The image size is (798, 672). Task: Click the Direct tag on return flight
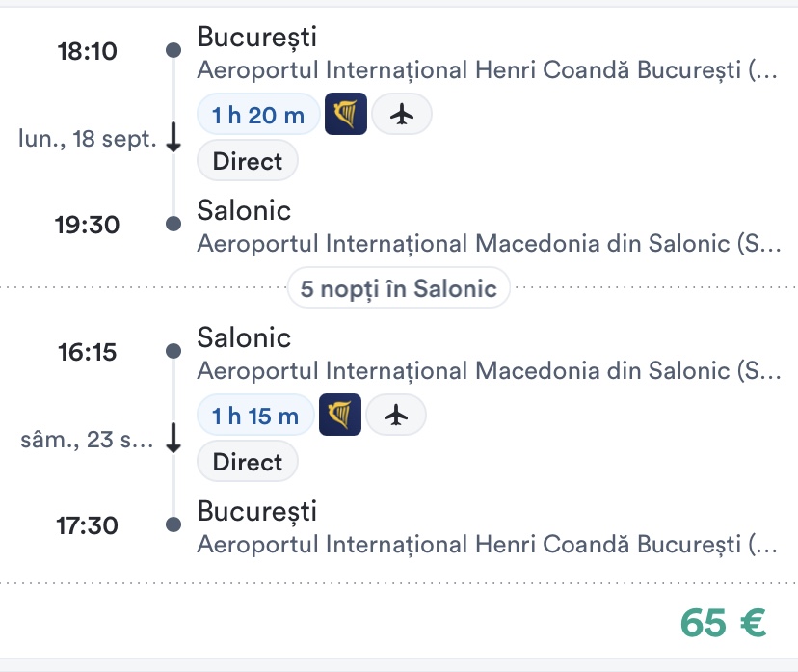click(248, 462)
